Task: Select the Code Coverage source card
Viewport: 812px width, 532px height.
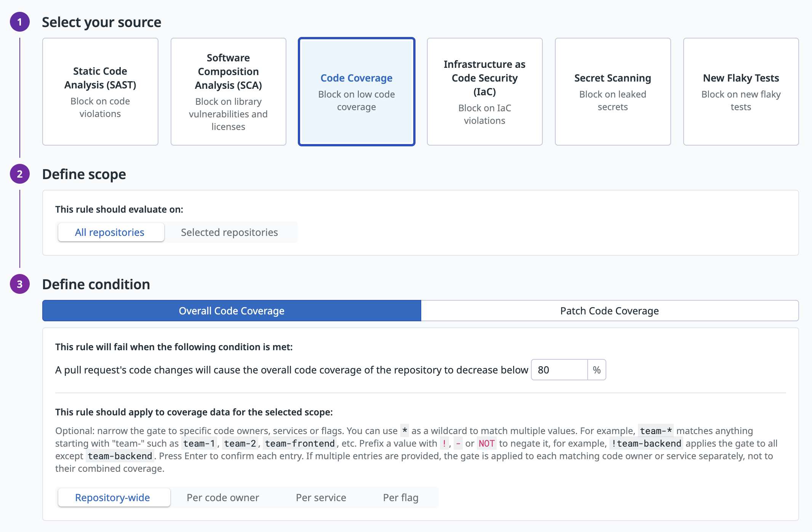Action: click(356, 91)
